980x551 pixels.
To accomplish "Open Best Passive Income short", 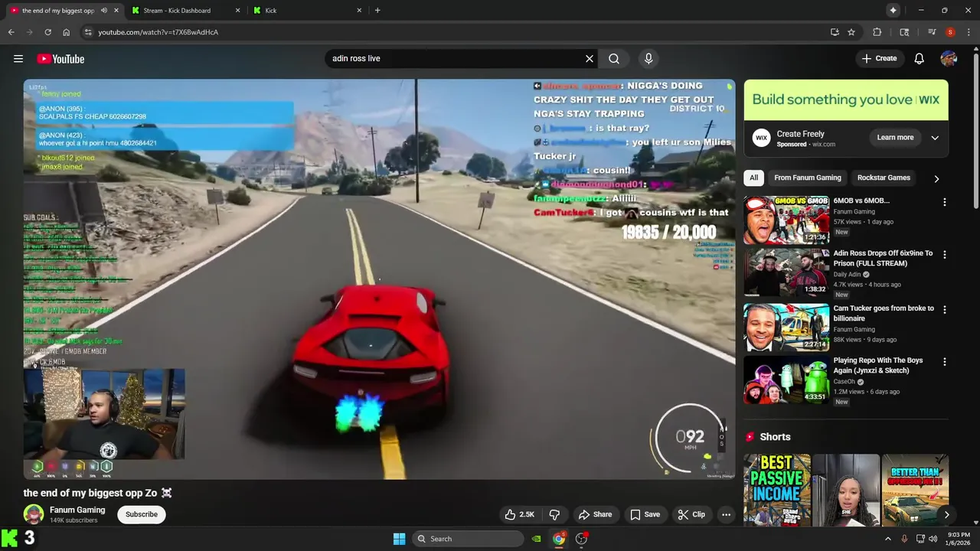I will 777,490.
